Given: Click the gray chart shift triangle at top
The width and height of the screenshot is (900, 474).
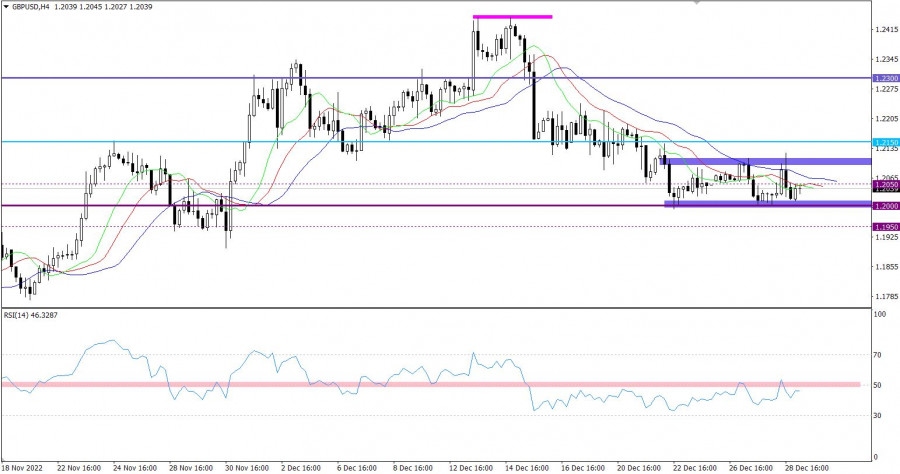Looking at the screenshot, I should tap(697, 3).
